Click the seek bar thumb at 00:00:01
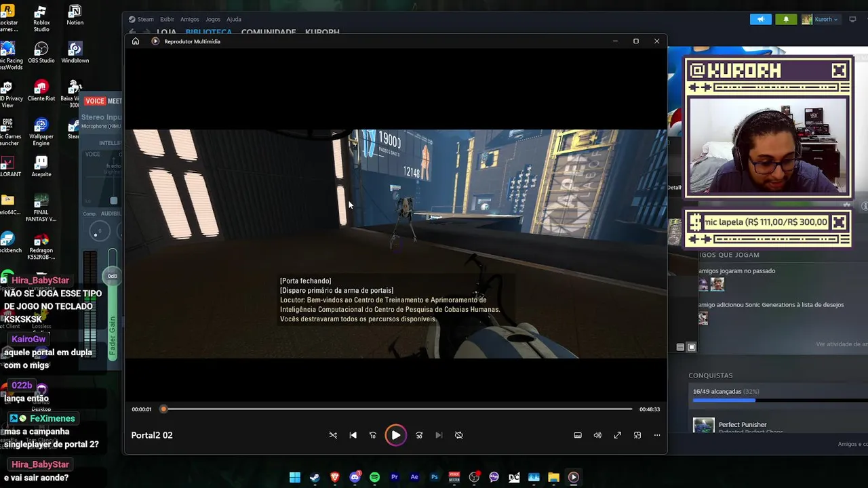This screenshot has height=488, width=868. click(163, 409)
